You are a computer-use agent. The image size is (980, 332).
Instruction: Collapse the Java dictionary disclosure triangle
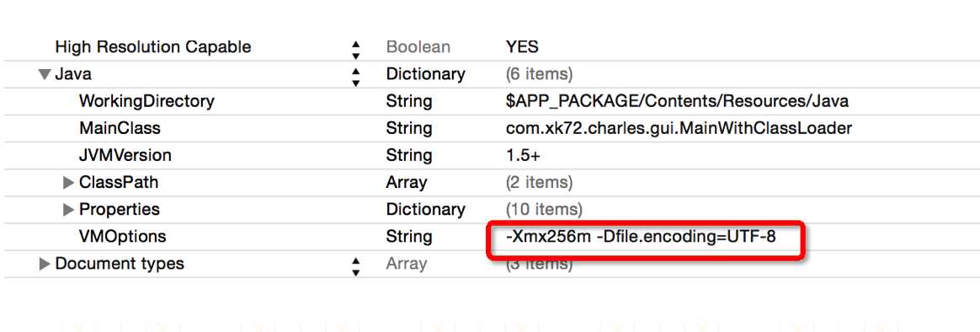point(45,74)
